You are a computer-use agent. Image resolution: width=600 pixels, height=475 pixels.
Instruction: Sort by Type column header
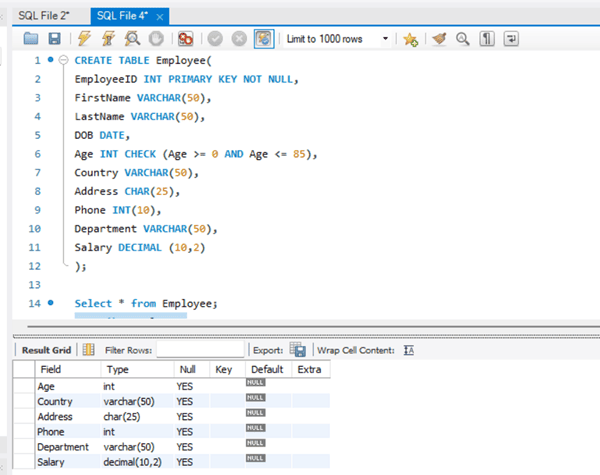click(137, 369)
